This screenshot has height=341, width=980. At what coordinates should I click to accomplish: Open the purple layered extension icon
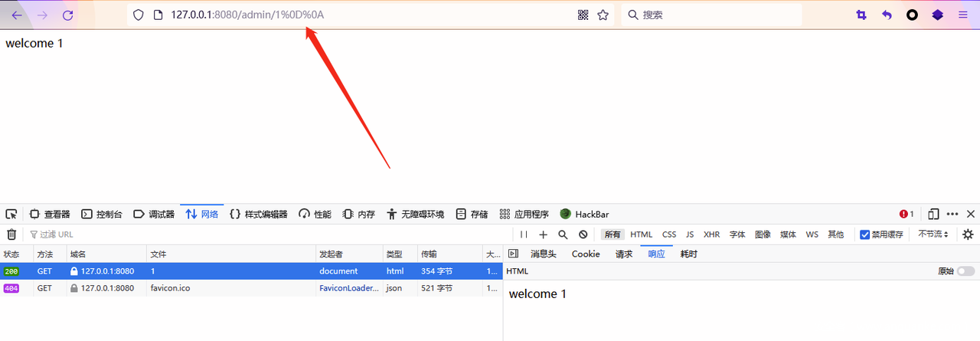click(x=937, y=15)
